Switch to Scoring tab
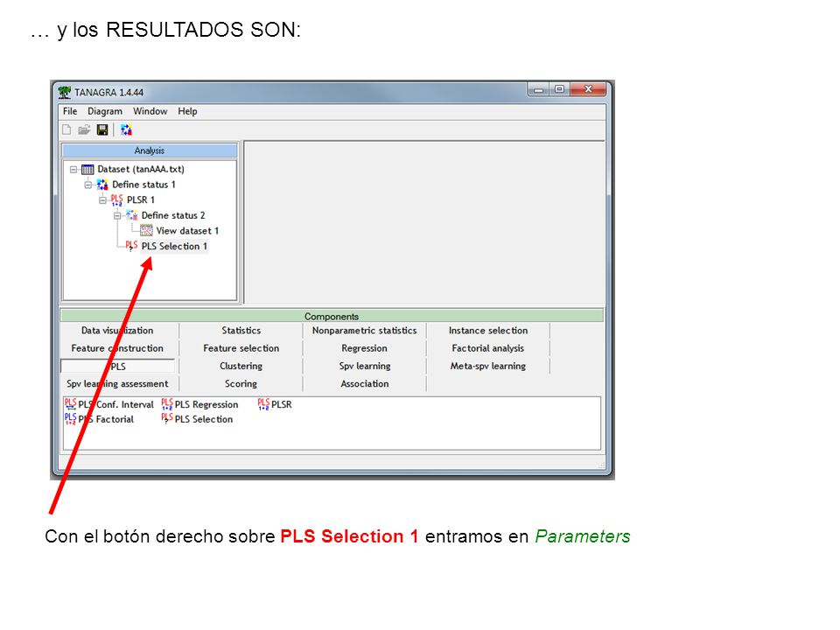The image size is (840, 630). (241, 383)
